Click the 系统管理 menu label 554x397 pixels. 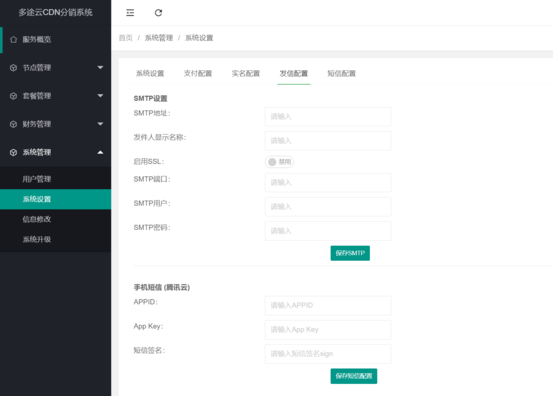(37, 153)
